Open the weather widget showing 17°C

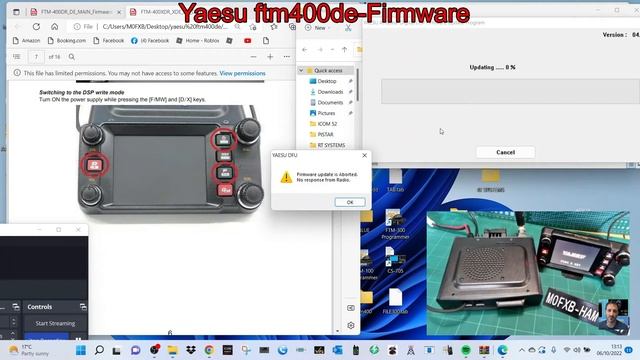coord(29,350)
